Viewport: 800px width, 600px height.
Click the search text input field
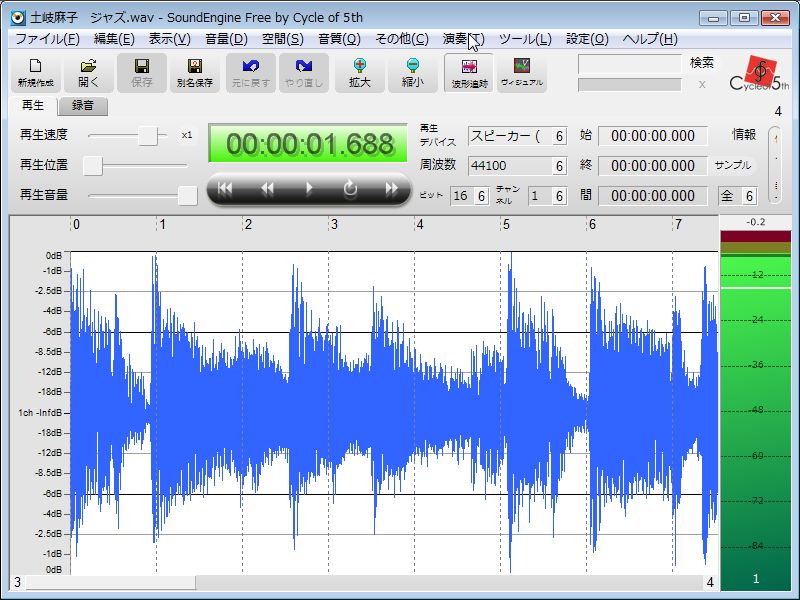coord(630,64)
